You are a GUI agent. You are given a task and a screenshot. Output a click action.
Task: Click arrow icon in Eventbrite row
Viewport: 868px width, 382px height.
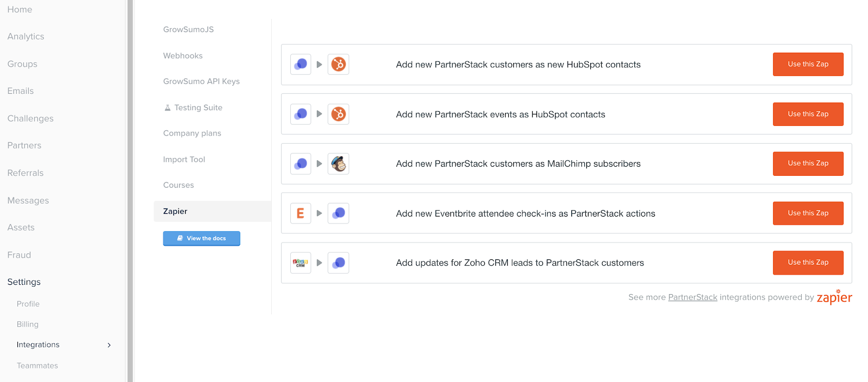tap(320, 213)
